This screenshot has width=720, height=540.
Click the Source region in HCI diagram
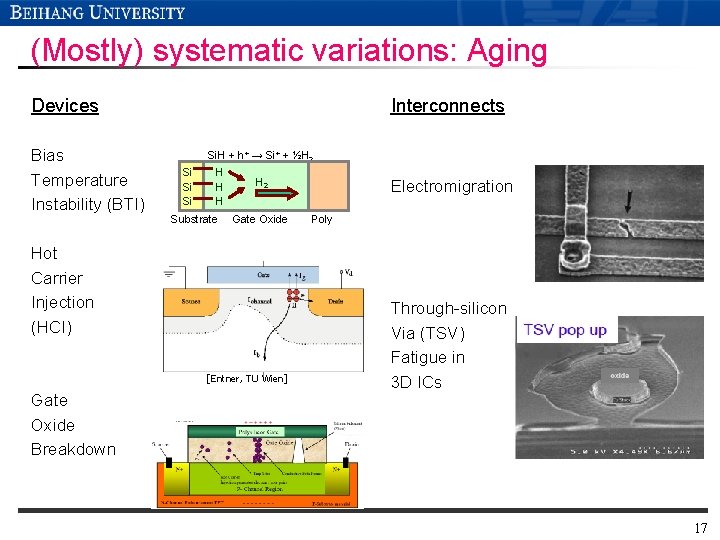coord(191,302)
